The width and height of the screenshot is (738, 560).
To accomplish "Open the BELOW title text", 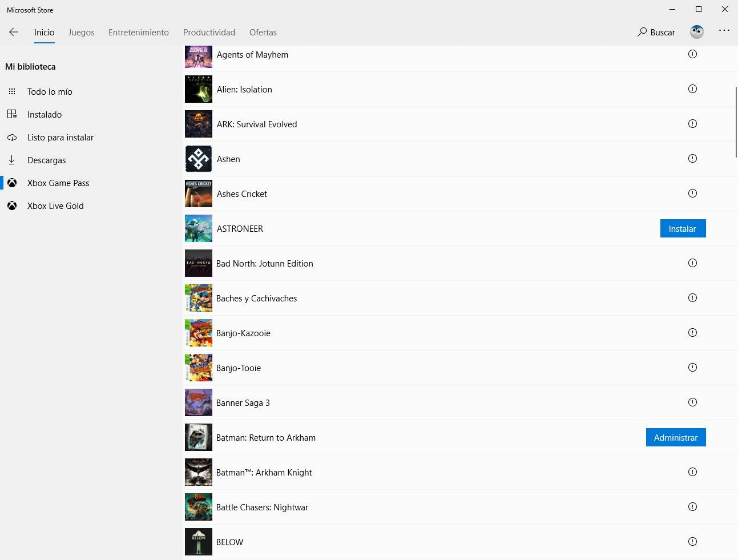I will 229,542.
